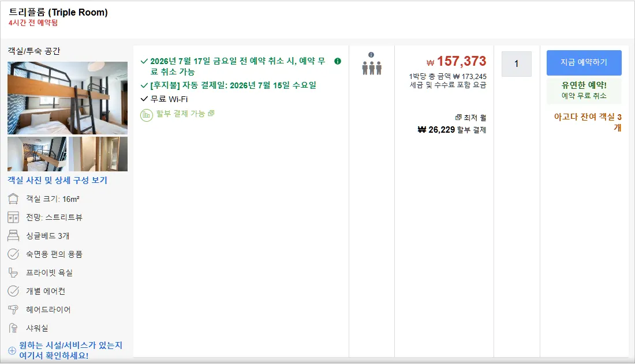Click the free cancellation date text
Screen dimensions: 635x364
[x=238, y=66]
